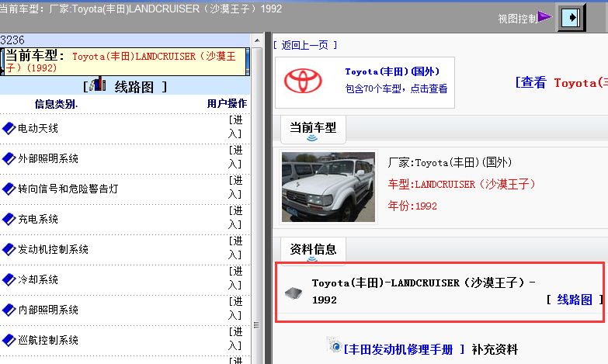Open [进入] for 内部照明系统
Image resolution: width=608 pixels, height=364 pixels.
click(x=235, y=308)
